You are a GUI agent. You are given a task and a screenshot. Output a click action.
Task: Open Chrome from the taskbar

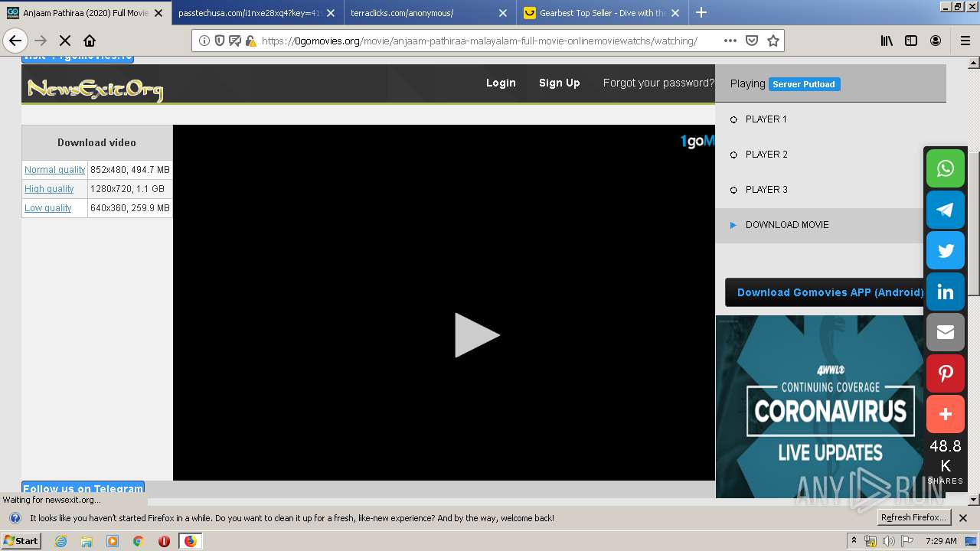[138, 541]
